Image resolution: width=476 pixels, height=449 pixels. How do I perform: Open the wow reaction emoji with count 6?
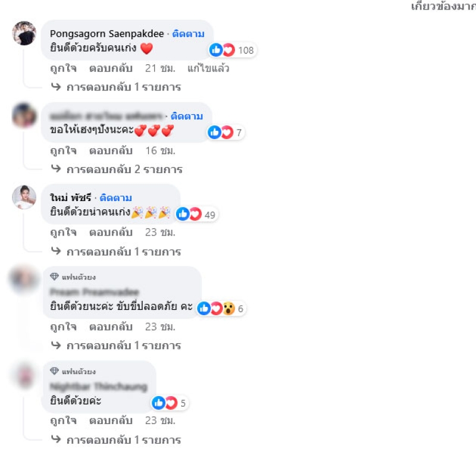coord(229,309)
